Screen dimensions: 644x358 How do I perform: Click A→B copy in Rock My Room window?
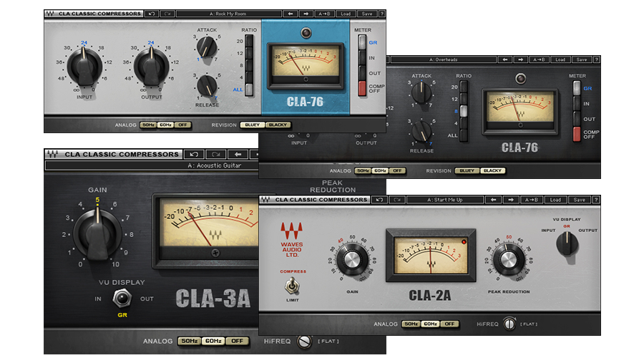pyautogui.click(x=324, y=14)
